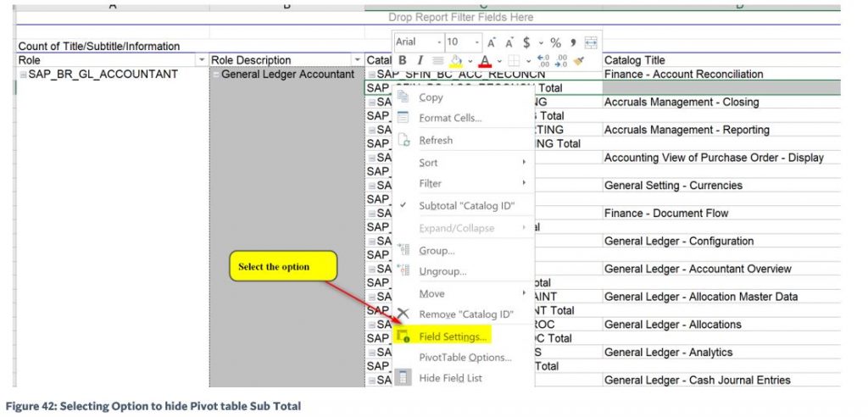Select the Catalog Title header cell

pos(721,60)
